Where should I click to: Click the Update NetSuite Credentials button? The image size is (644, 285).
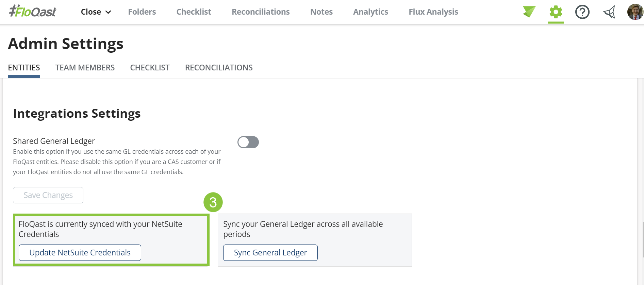click(80, 253)
